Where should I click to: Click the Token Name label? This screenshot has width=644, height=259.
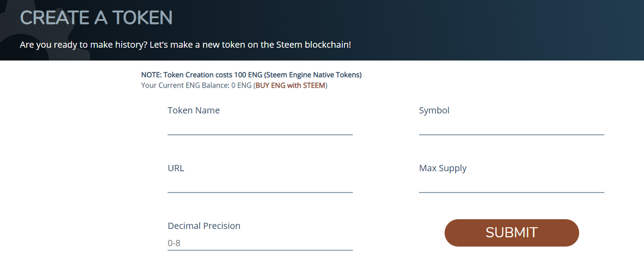point(194,111)
